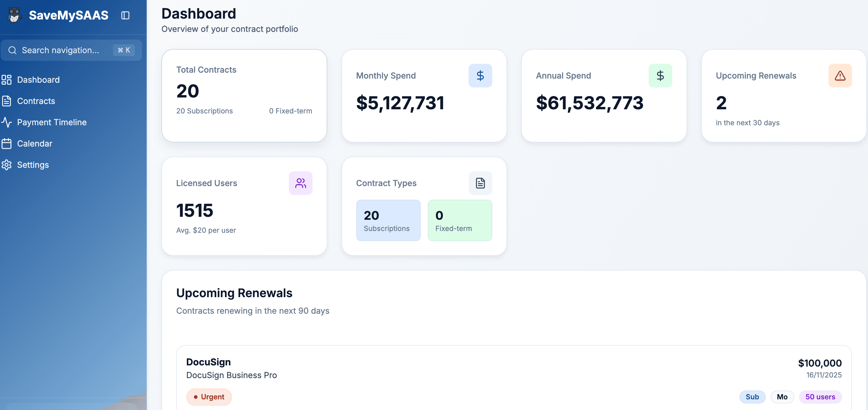
Task: Click the dollar icon on Monthly Spend card
Action: coord(480,75)
